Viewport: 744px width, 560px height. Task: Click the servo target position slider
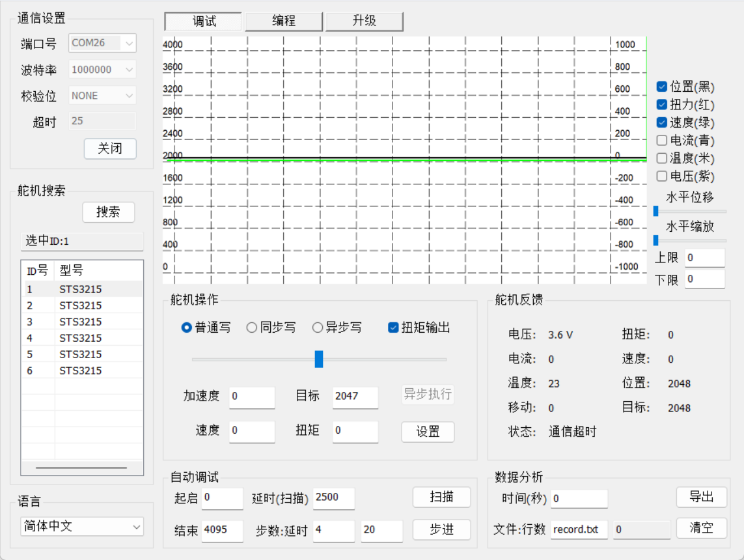click(319, 359)
